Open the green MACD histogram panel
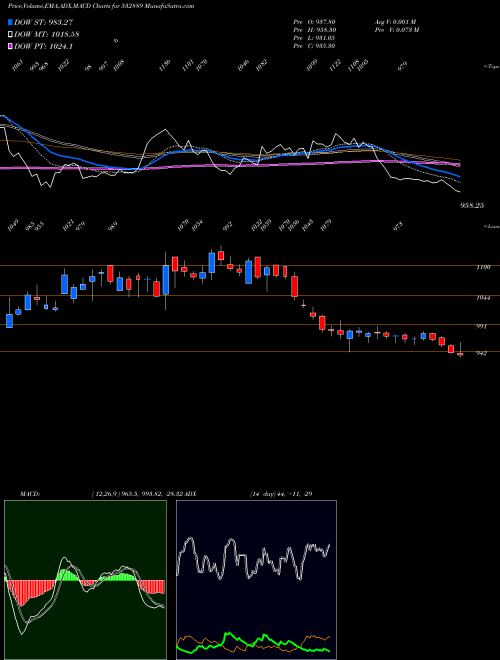The height and width of the screenshot is (660, 500). (85, 580)
